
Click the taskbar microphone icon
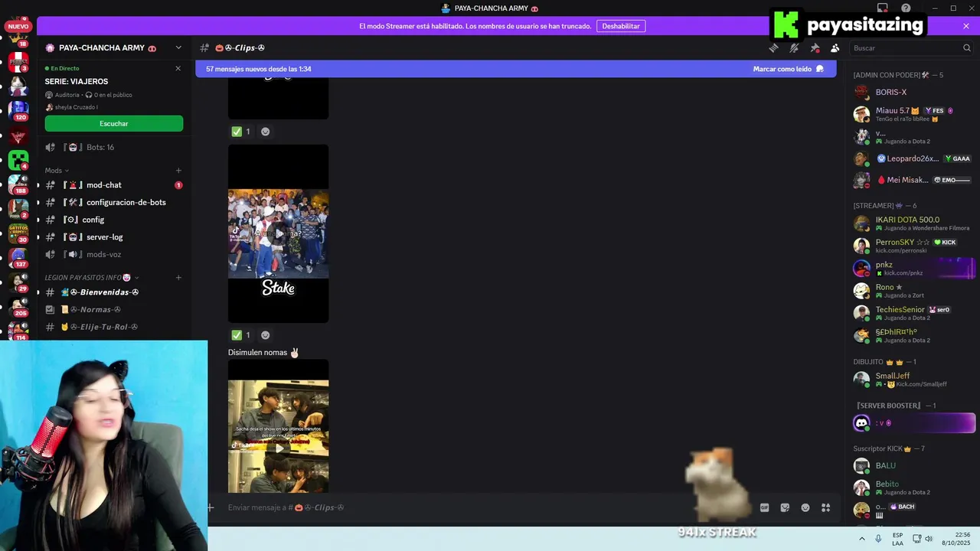click(878, 539)
